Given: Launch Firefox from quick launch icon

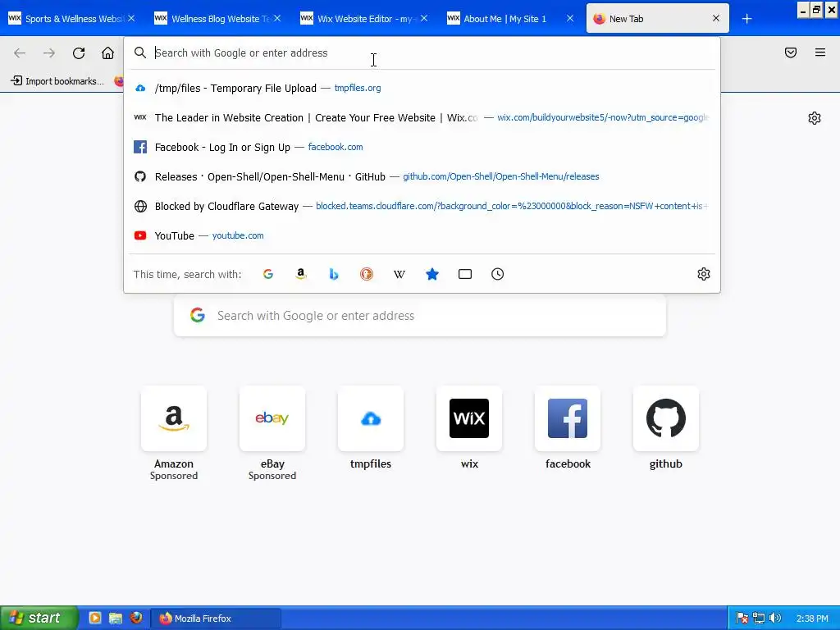Looking at the screenshot, I should click(136, 618).
